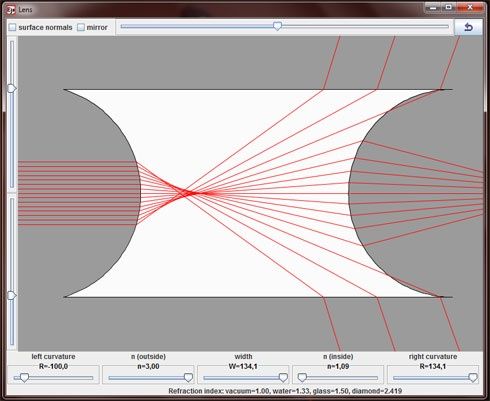
Task: Click the left curvature slider thumb
Action: pyautogui.click(x=24, y=377)
